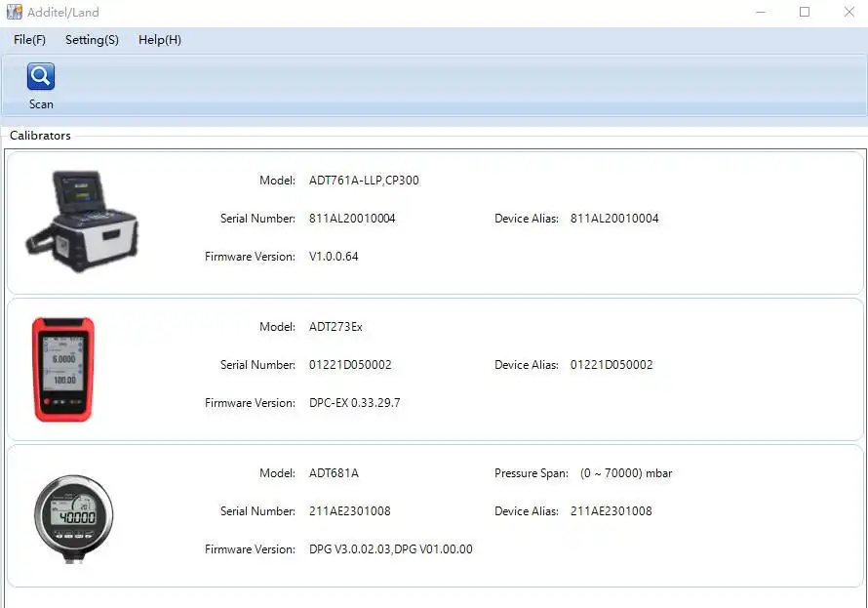Image resolution: width=868 pixels, height=608 pixels.
Task: Open the Setting(S) menu
Action: 92,40
